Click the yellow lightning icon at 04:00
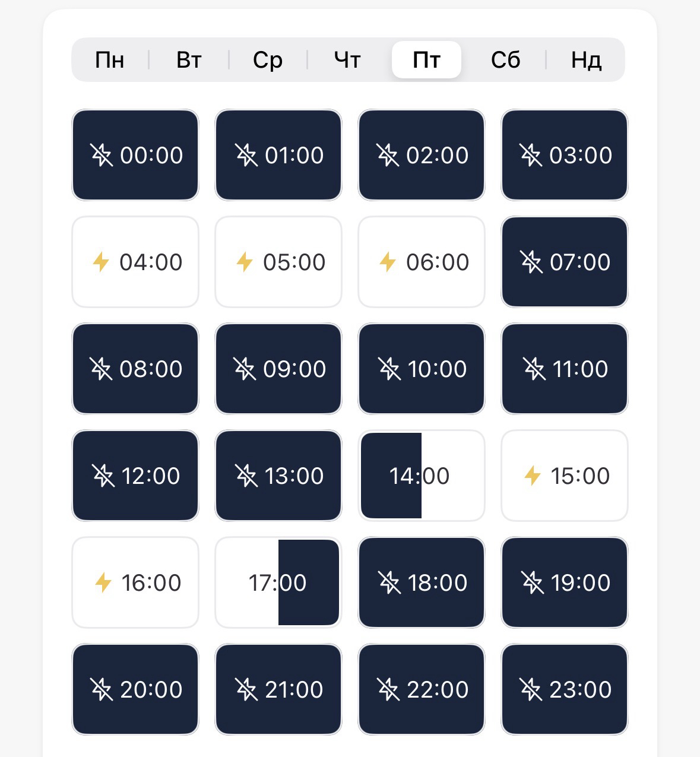Viewport: 700px width, 757px height. (102, 262)
